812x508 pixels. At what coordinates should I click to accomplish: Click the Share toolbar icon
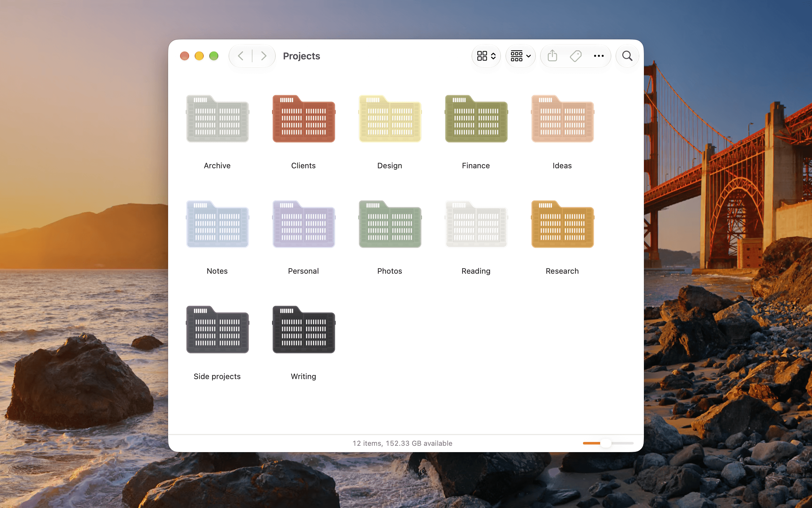pyautogui.click(x=552, y=56)
